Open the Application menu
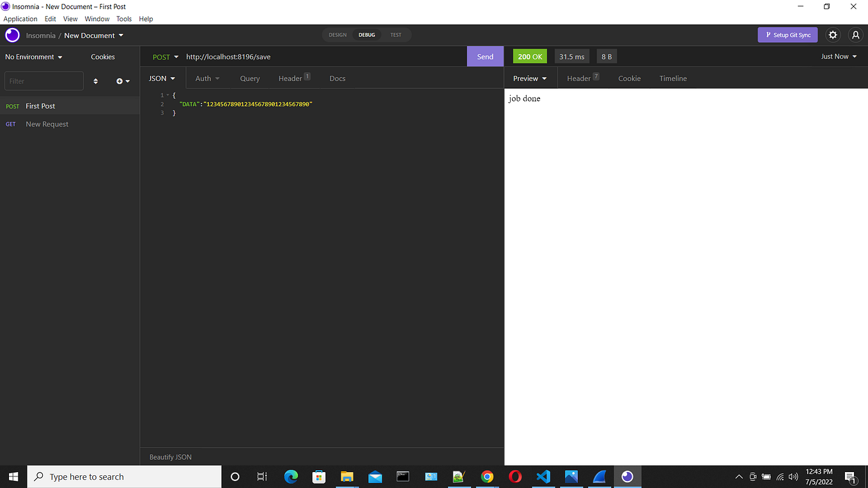The image size is (868, 488). (20, 19)
